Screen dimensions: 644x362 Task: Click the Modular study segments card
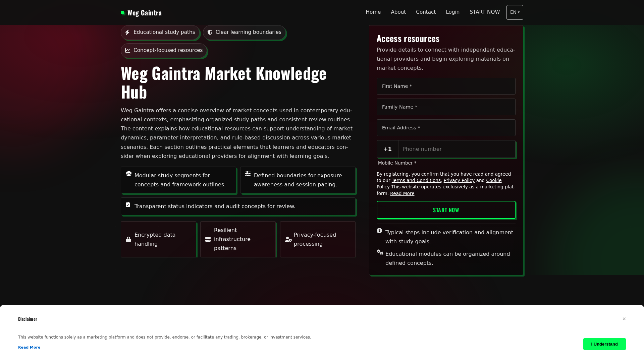tap(178, 180)
